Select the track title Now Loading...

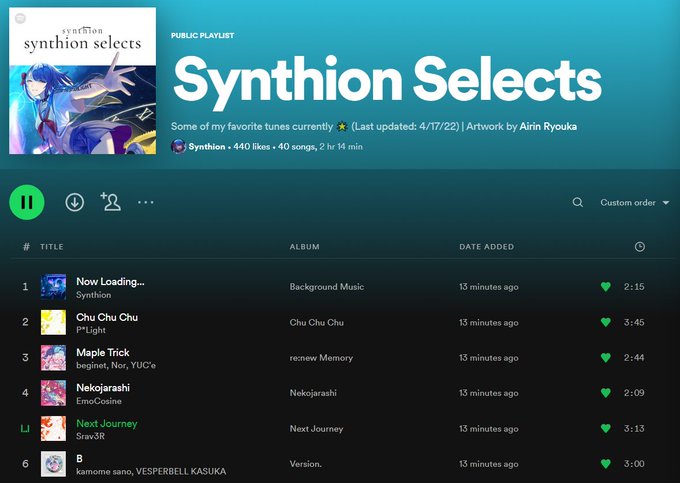pyautogui.click(x=110, y=281)
